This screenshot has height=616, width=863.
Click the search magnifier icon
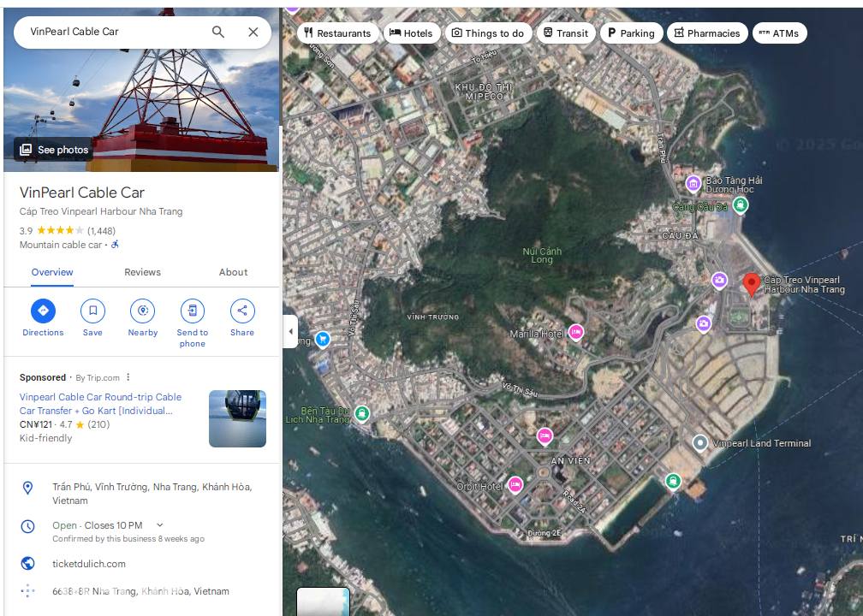[218, 32]
